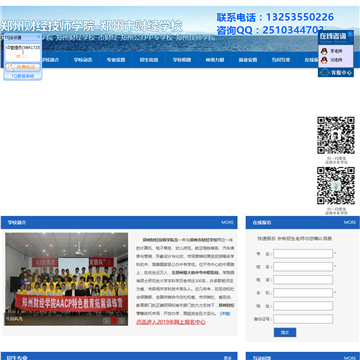This screenshot has width=360, height=360.
Task: Click the upper QR code image
Action: (x=336, y=135)
